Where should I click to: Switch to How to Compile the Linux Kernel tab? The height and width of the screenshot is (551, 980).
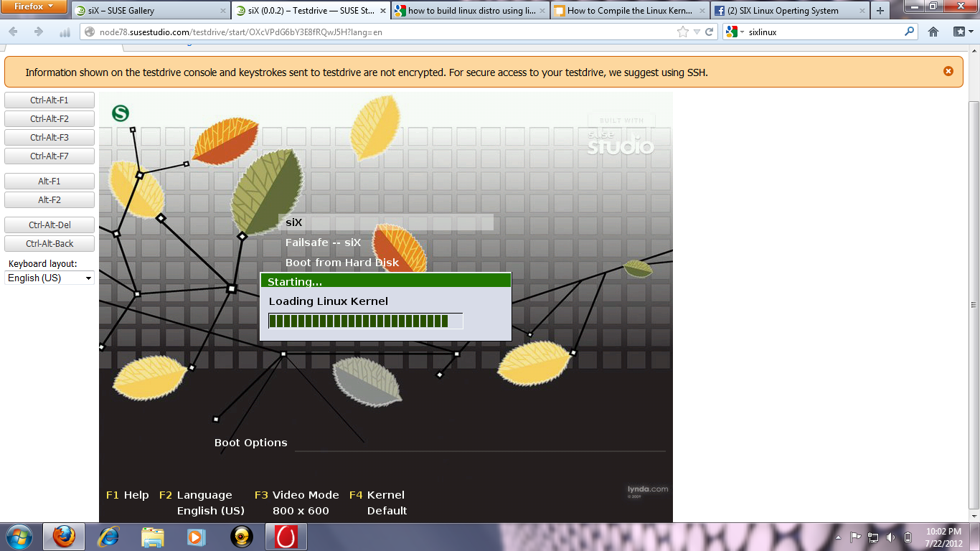(x=631, y=11)
